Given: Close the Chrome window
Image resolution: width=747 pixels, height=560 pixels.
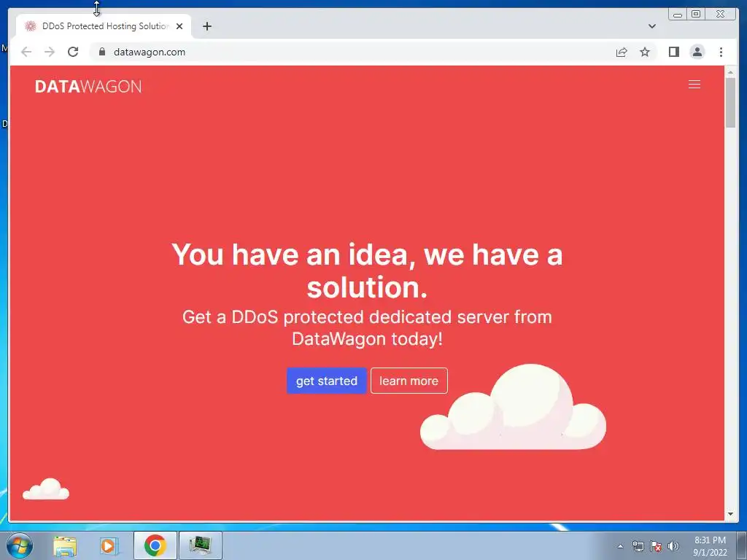Looking at the screenshot, I should click(720, 15).
